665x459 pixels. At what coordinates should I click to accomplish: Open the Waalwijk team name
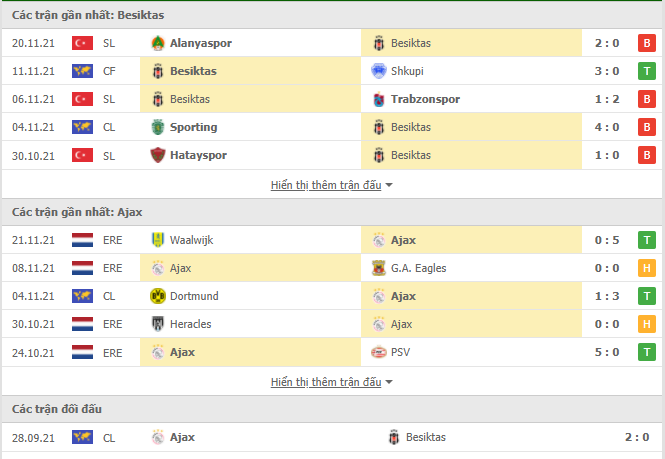tap(191, 240)
